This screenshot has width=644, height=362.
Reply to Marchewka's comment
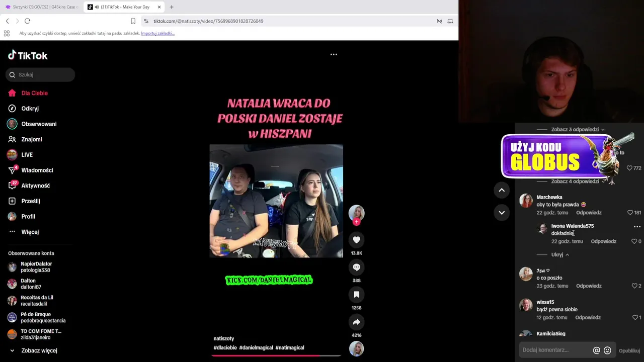pos(589,213)
